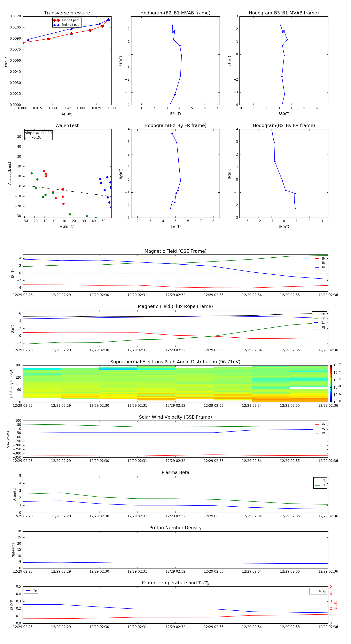Click the "Magnetic Field (Flux Rope Frame)" title
Screen dimensions: 351x644
click(175, 307)
